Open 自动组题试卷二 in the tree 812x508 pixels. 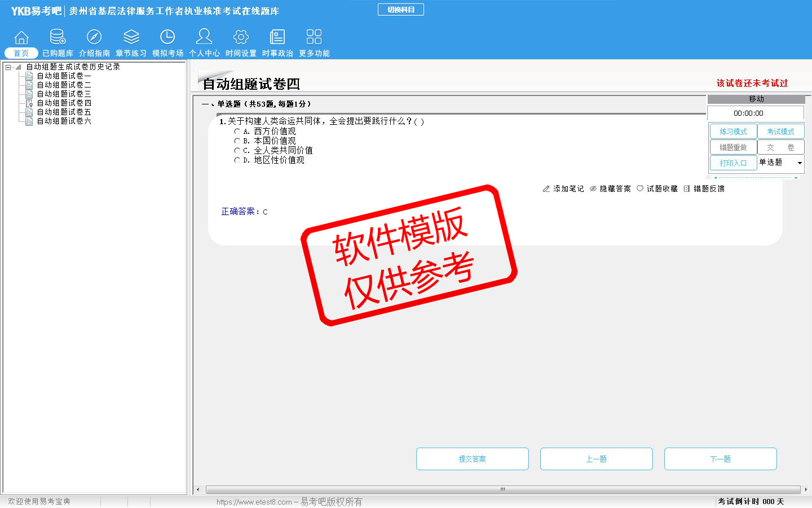click(x=64, y=85)
